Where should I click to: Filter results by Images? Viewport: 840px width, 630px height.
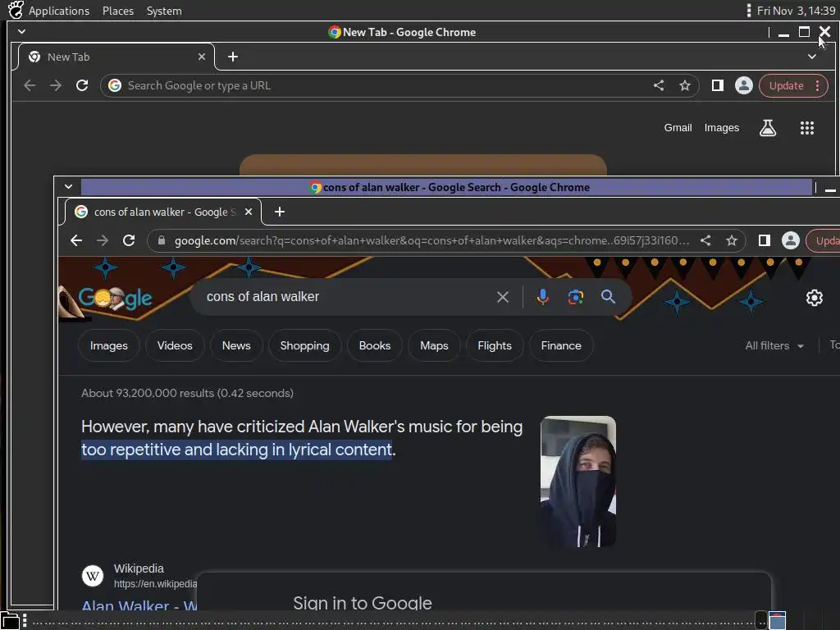109,346
